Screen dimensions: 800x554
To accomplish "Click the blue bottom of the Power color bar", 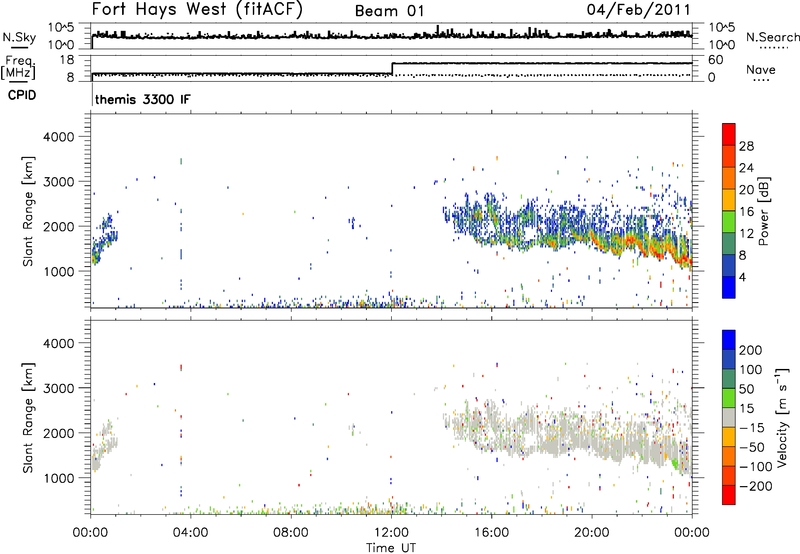I will tap(729, 287).
